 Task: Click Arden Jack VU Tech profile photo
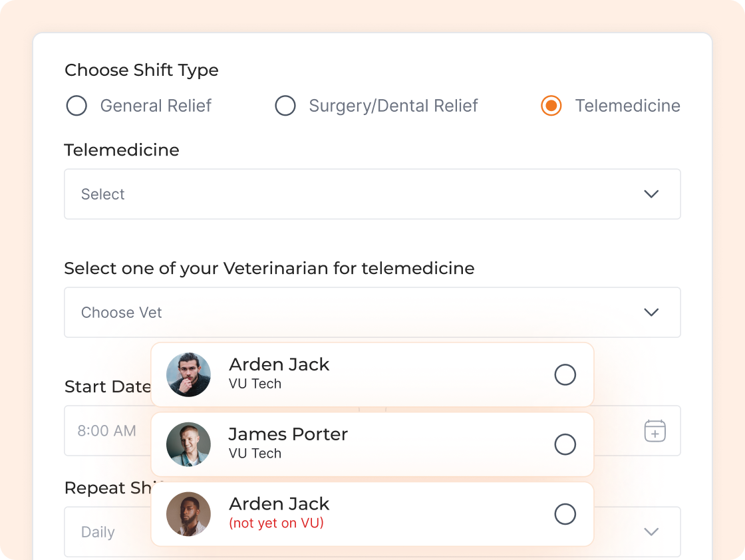[188, 374]
